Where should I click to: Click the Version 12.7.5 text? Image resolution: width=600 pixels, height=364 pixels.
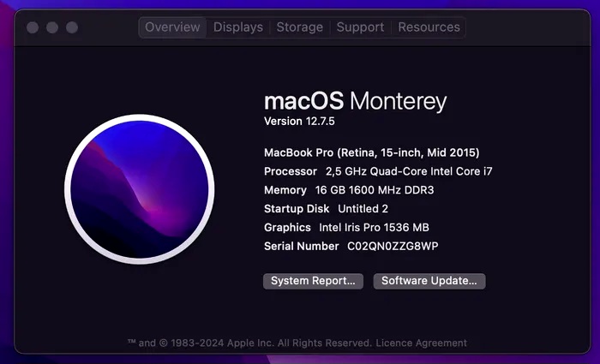pyautogui.click(x=301, y=121)
